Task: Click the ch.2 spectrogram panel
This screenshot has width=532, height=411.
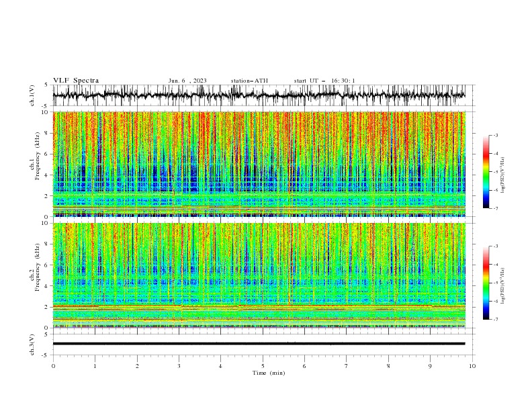Action: point(259,275)
